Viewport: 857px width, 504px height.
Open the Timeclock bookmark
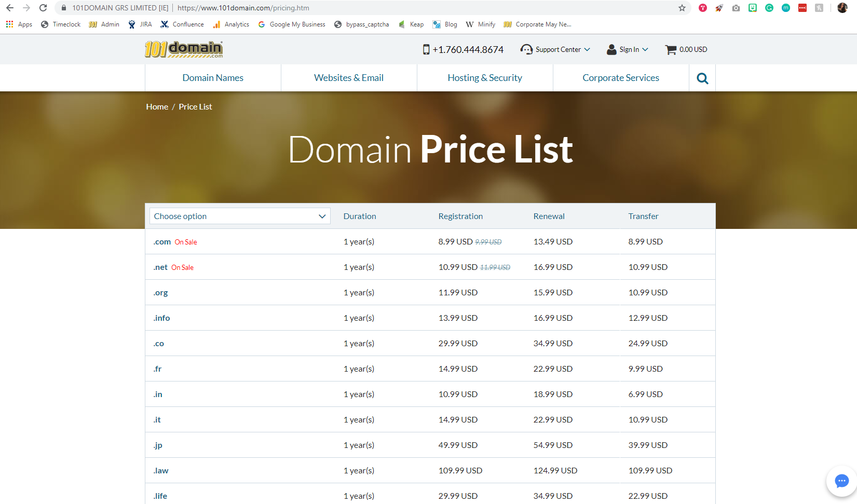[x=61, y=24]
